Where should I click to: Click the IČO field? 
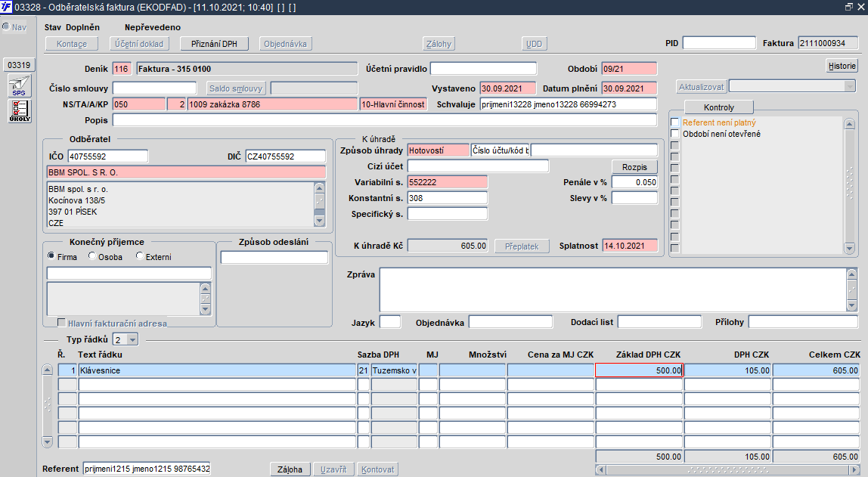108,156
